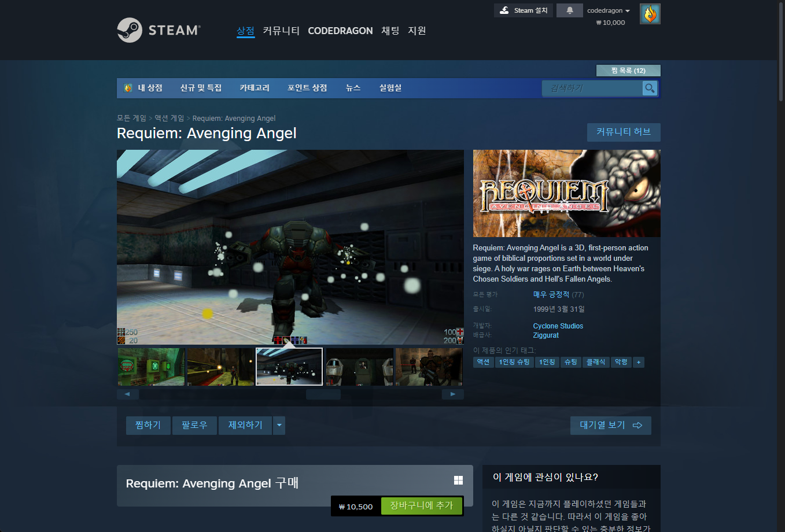Open the CODEDRAGON menu

pyautogui.click(x=340, y=31)
